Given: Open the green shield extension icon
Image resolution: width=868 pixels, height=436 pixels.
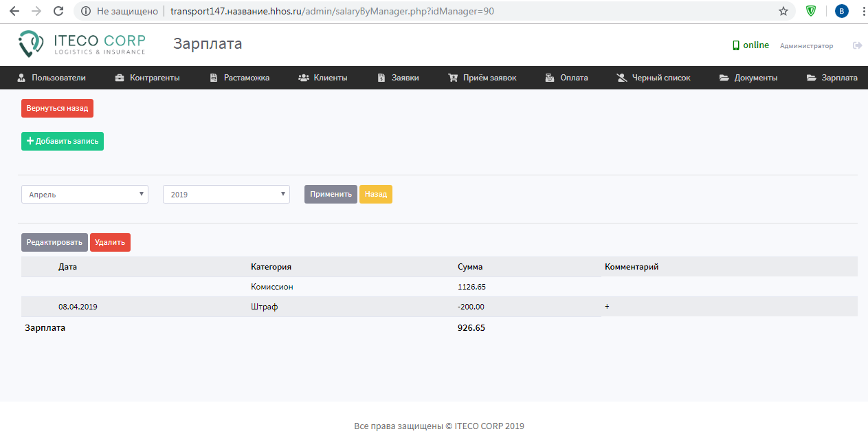Looking at the screenshot, I should pos(811,11).
